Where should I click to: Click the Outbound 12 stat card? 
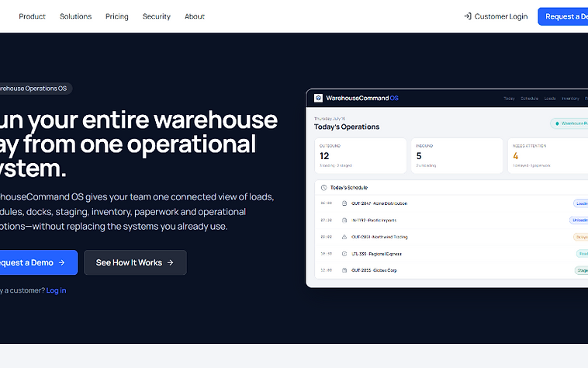pyautogui.click(x=361, y=156)
